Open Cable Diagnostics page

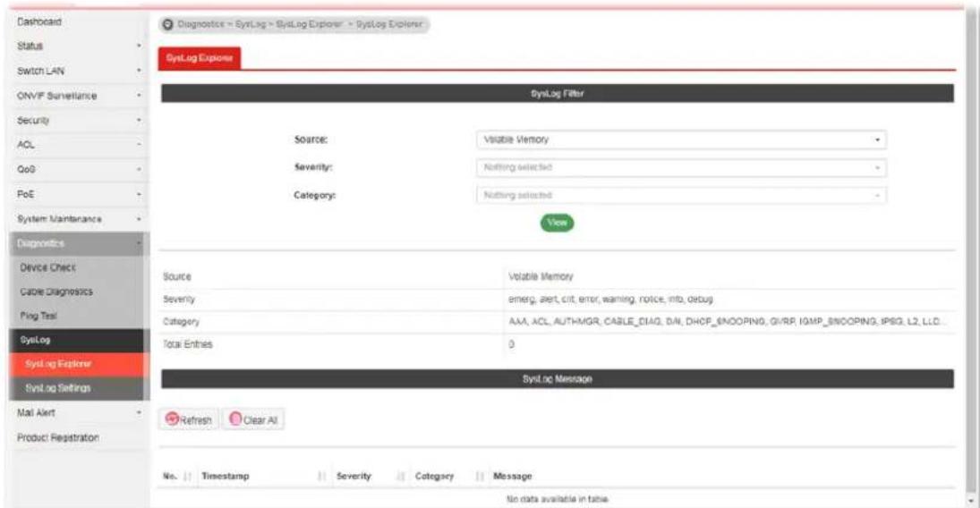[x=56, y=292]
